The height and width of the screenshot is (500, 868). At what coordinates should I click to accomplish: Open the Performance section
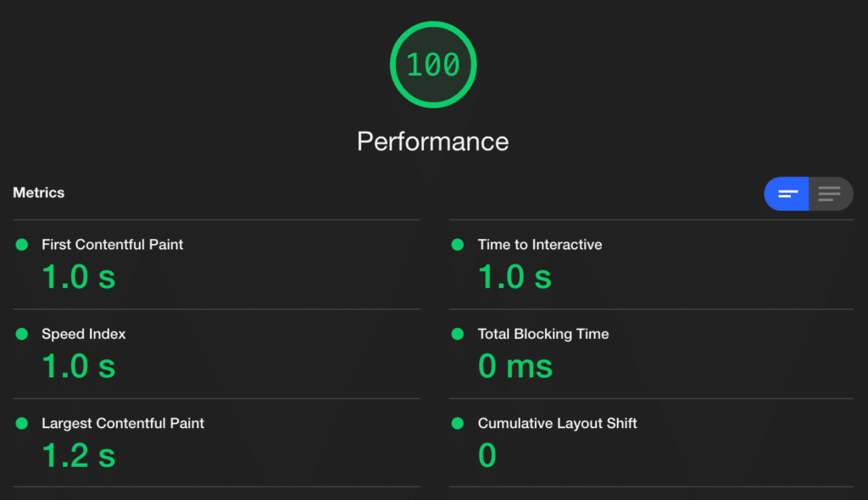coord(432,141)
